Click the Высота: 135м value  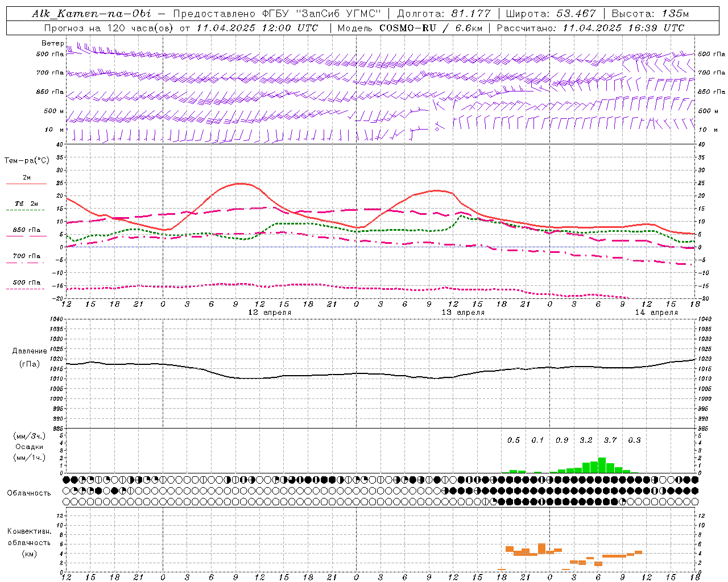click(651, 14)
